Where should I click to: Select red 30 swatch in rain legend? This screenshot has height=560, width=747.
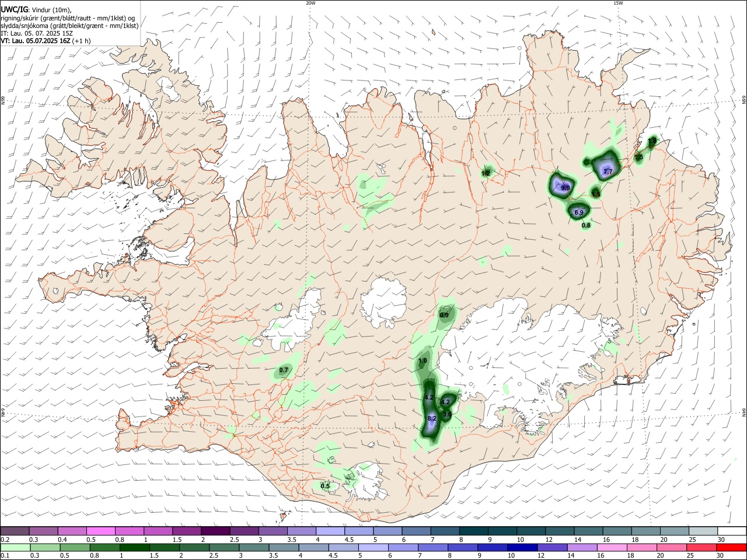click(x=732, y=548)
